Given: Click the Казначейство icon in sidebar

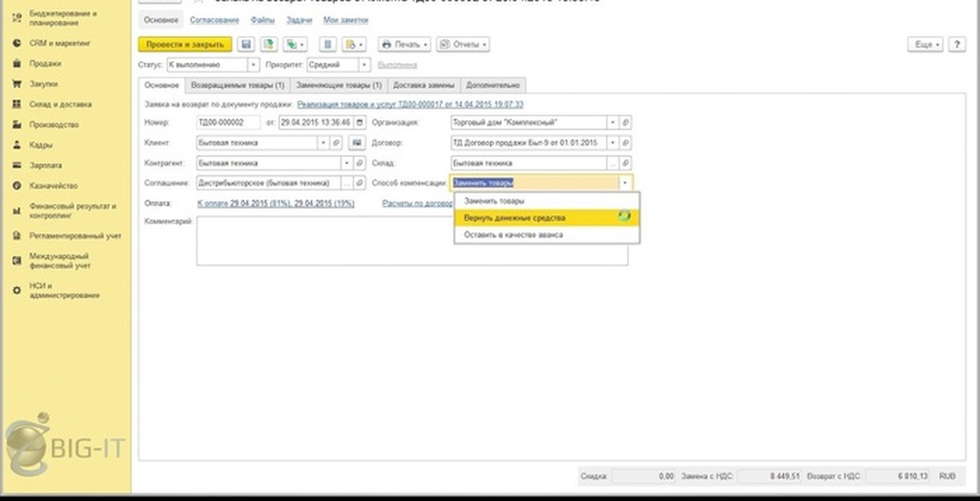Looking at the screenshot, I should (x=16, y=186).
